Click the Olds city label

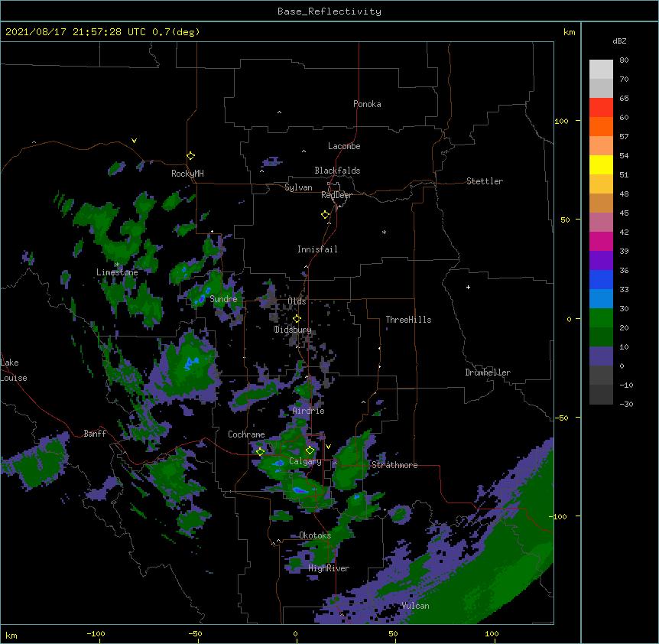pos(297,301)
